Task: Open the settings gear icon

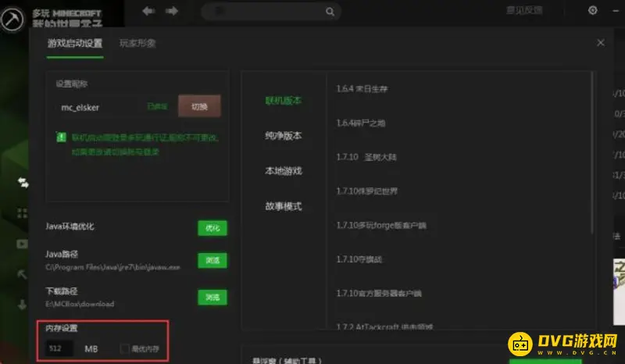Action: pyautogui.click(x=592, y=11)
